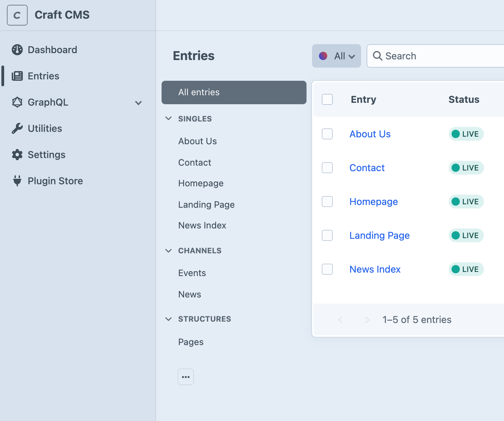Toggle the select all entries checkbox
This screenshot has width=504, height=421.
[x=327, y=99]
